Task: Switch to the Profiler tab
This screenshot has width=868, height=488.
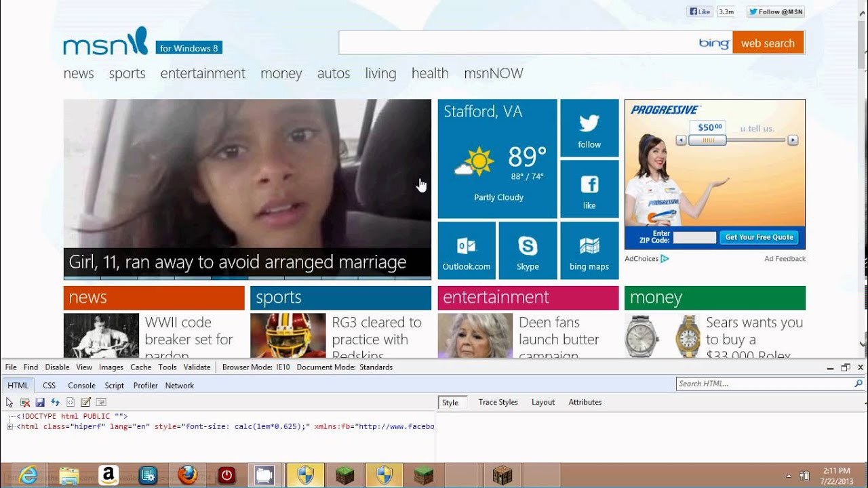Action: pos(145,385)
